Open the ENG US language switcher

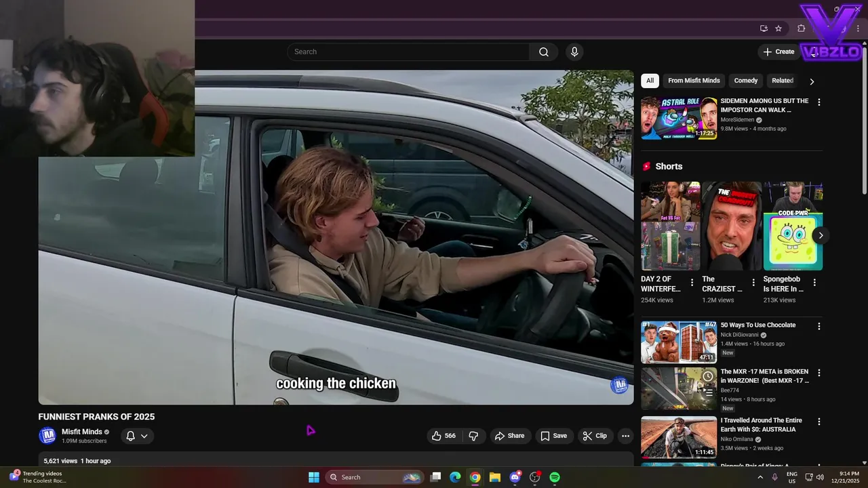pyautogui.click(x=792, y=477)
